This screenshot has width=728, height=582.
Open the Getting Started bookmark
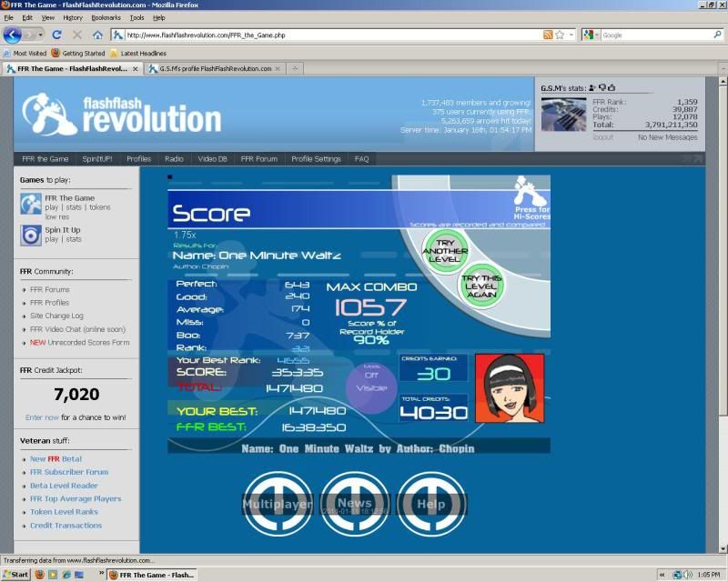[78, 54]
